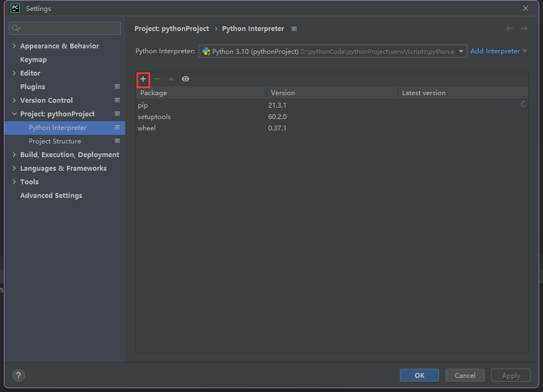Click the settings search field
543x392 pixels.
[x=65, y=28]
